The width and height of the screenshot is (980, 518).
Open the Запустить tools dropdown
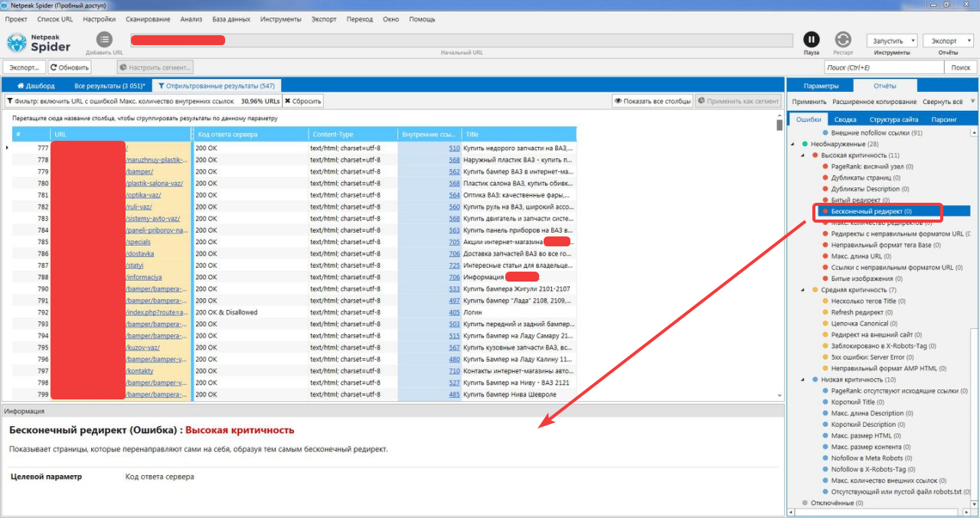(892, 41)
